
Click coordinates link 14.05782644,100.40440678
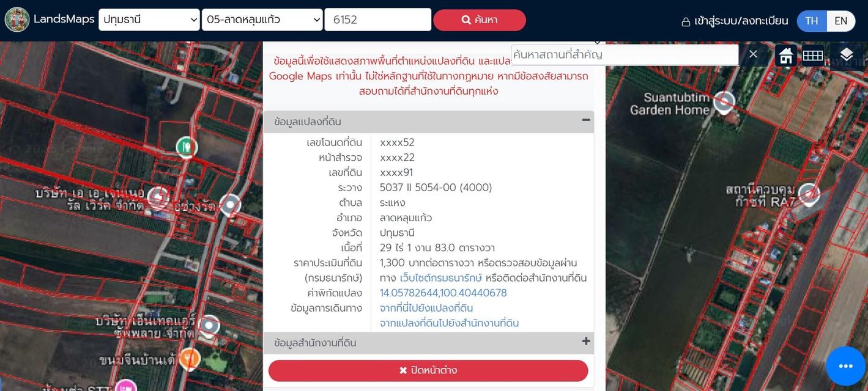pyautogui.click(x=443, y=293)
